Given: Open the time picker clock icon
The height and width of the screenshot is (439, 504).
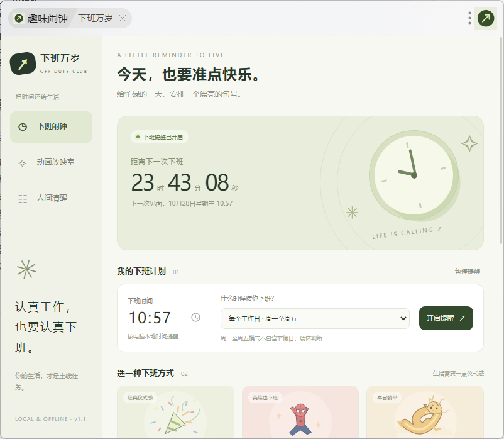Looking at the screenshot, I should pyautogui.click(x=195, y=318).
